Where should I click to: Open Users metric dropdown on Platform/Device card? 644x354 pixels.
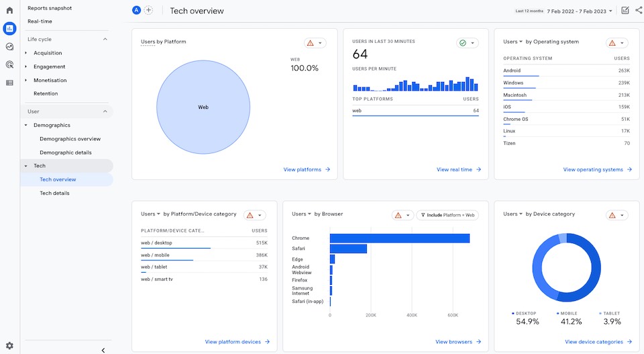point(150,214)
